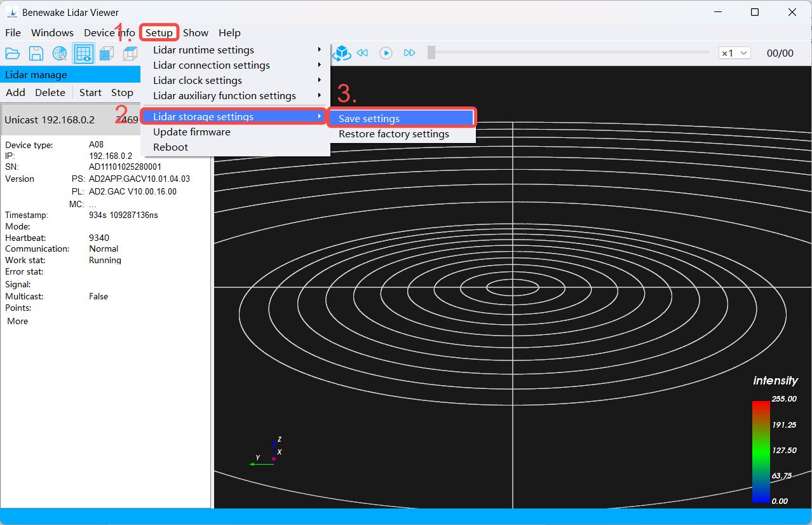812x525 pixels.
Task: Open a file with the folder icon
Action: (x=13, y=53)
